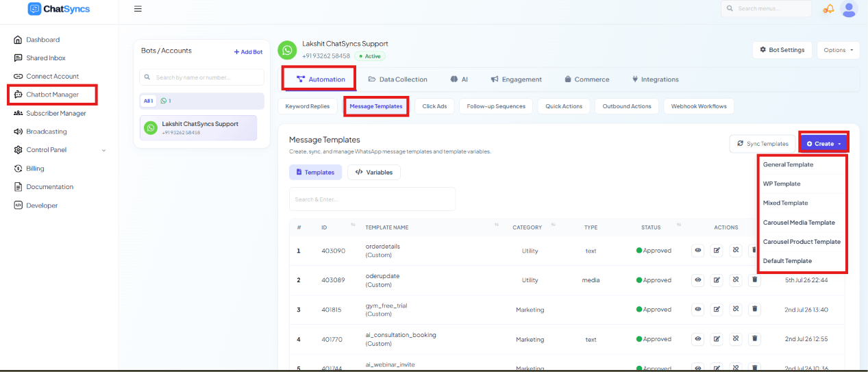The image size is (868, 372).
Task: Choose WP Template from the Create menu
Action: pyautogui.click(x=782, y=184)
